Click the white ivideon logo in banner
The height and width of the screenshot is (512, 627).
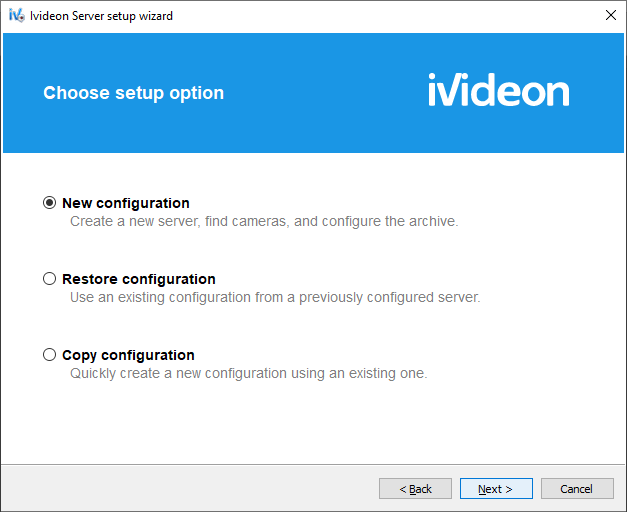(x=499, y=90)
